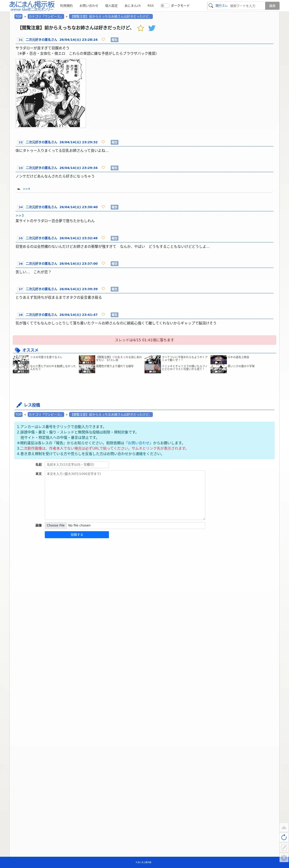Like post 5 with the heart icon
The width and height of the screenshot is (289, 868).
(x=103, y=238)
